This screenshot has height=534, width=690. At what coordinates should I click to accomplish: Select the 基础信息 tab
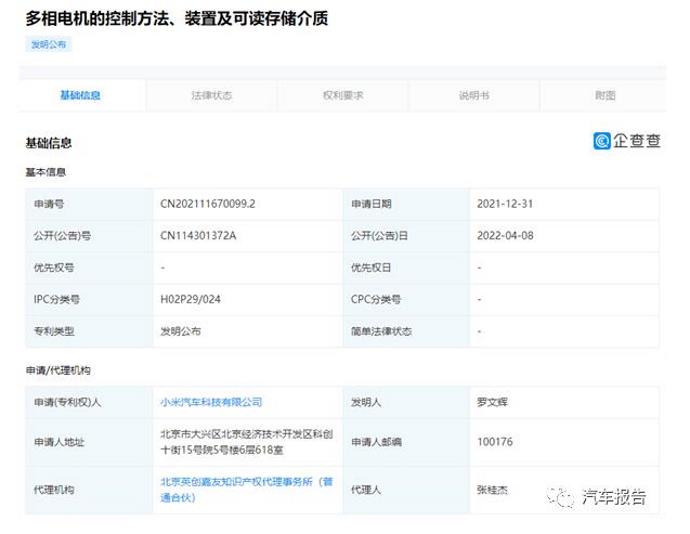click(80, 96)
